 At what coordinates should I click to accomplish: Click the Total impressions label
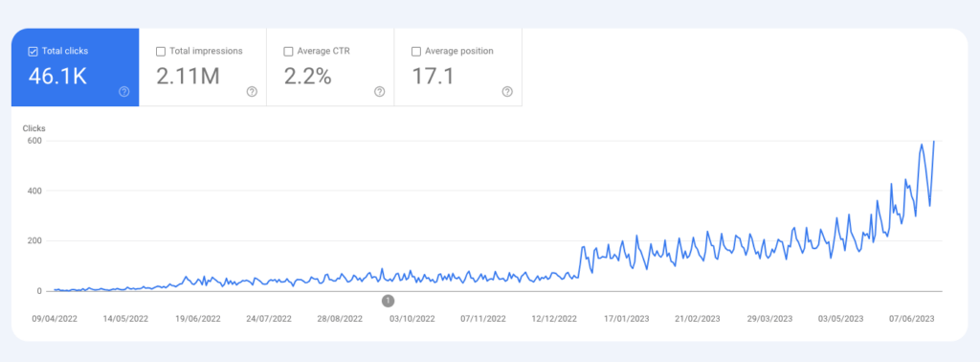coord(207,52)
